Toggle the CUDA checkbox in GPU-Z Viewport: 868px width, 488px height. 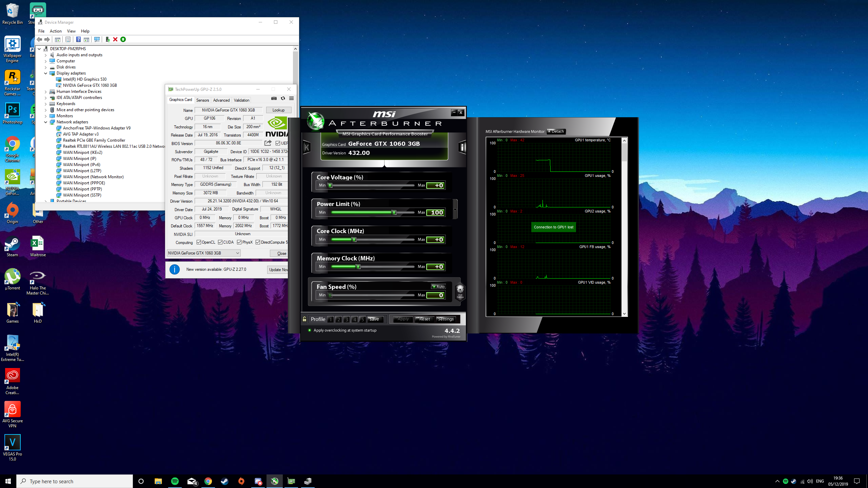pyautogui.click(x=220, y=242)
